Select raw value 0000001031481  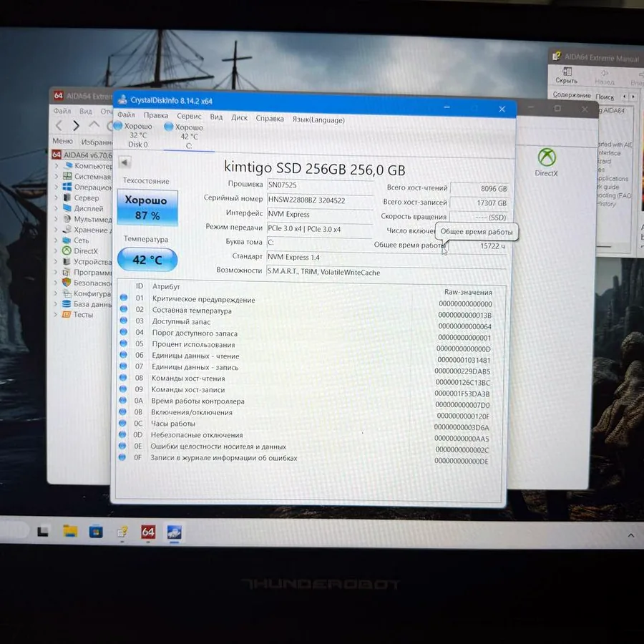pyautogui.click(x=464, y=360)
